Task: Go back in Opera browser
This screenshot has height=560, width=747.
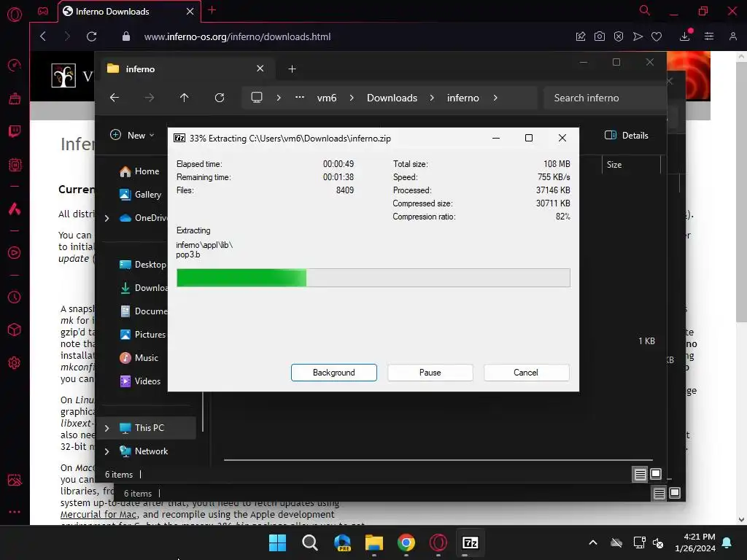Action: pos(43,36)
